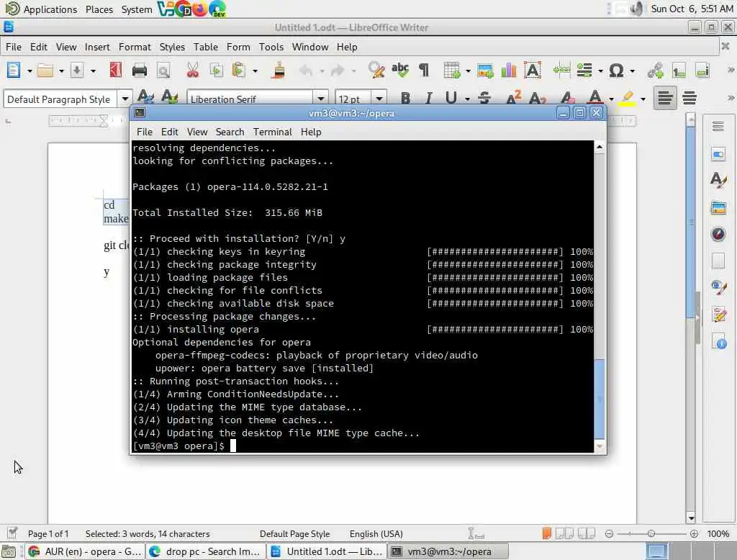Click the Copy icon
This screenshot has width=737, height=560.
tap(216, 71)
